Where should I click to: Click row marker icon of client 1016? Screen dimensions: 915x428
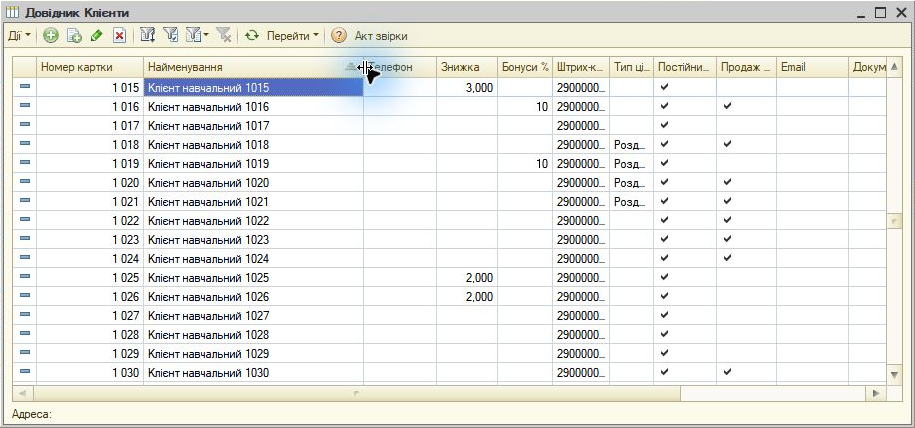click(25, 106)
